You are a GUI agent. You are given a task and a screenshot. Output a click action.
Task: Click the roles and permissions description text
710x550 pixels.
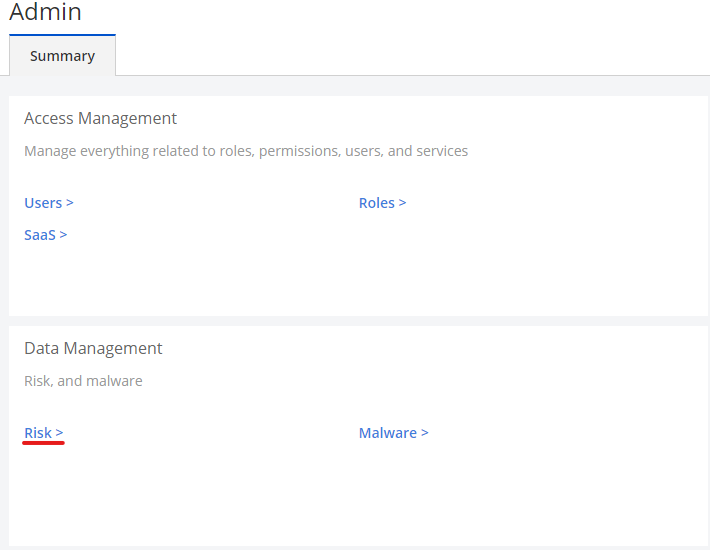(245, 151)
